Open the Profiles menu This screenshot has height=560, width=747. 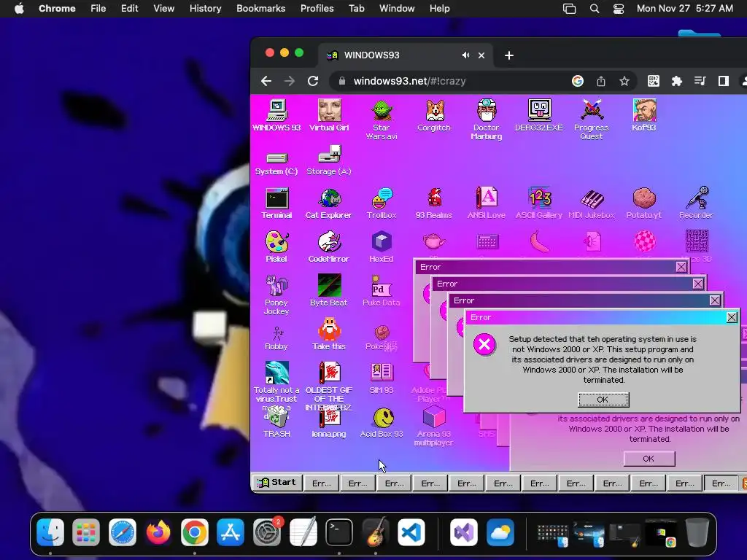click(x=317, y=8)
